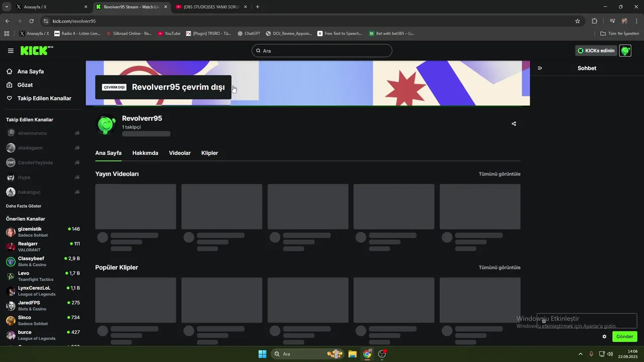Click the KICKs edinin button
Screen dimensions: 644x362
pyautogui.click(x=596, y=51)
